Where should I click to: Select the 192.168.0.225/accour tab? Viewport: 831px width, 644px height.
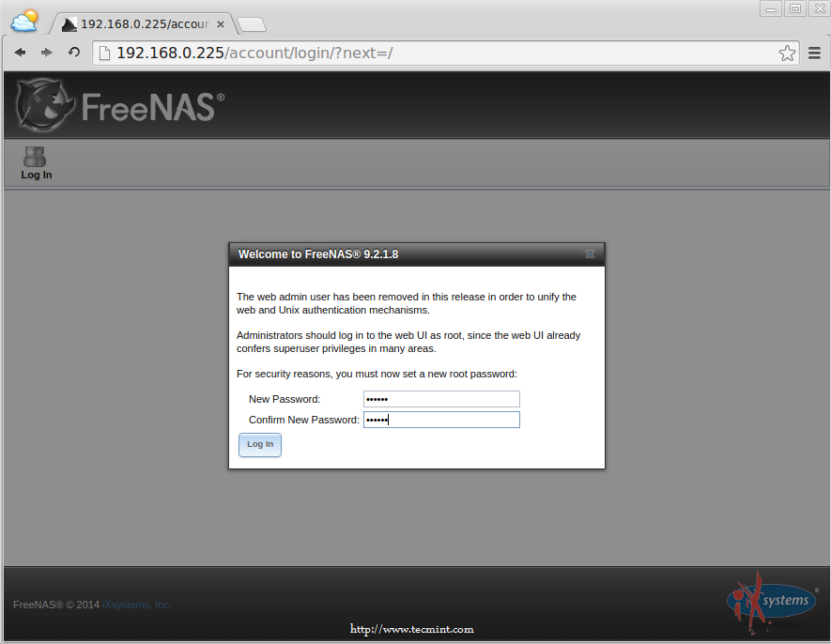click(145, 24)
